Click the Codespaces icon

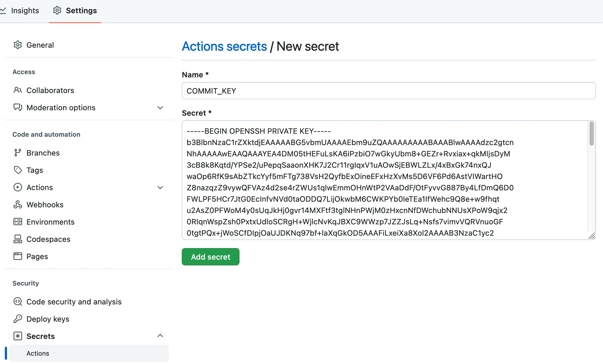(x=18, y=239)
